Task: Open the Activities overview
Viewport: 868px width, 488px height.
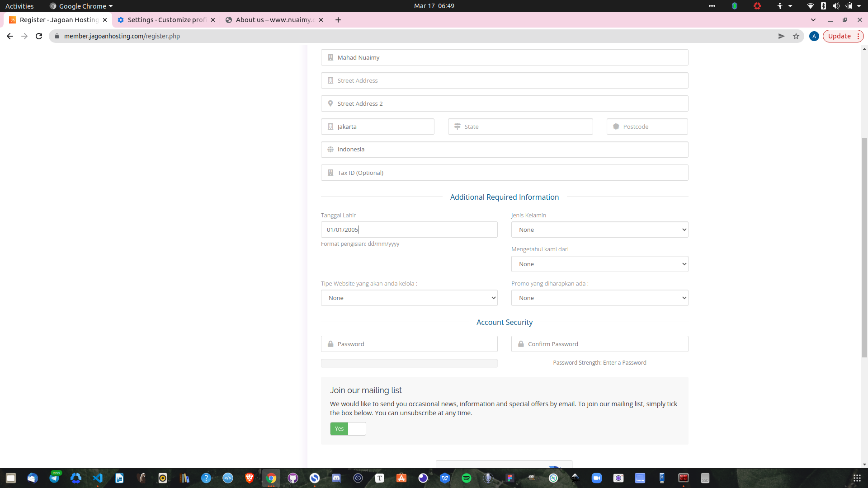Action: click(x=19, y=6)
